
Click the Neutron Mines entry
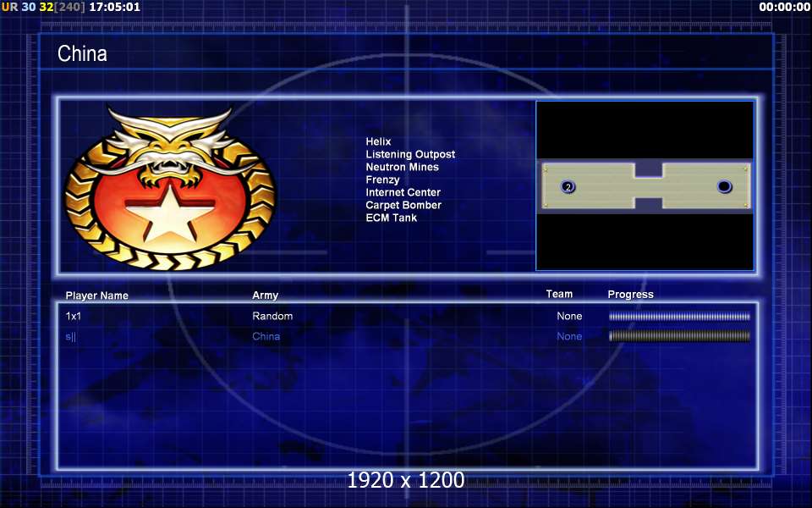(x=402, y=167)
